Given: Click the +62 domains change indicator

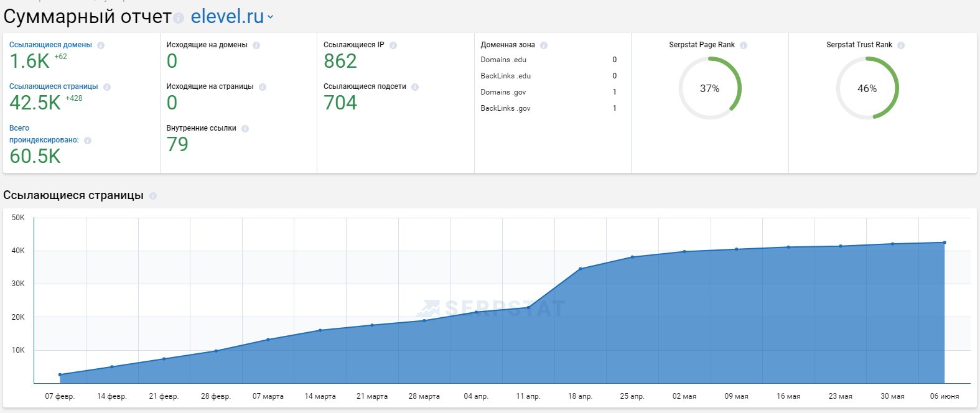Looking at the screenshot, I should [60, 57].
